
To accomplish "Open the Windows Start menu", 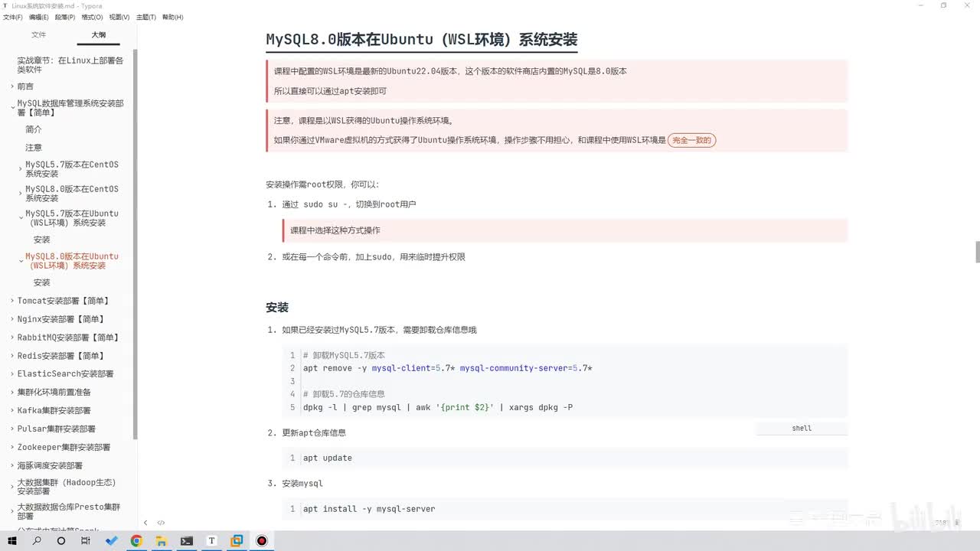I will coord(12,540).
